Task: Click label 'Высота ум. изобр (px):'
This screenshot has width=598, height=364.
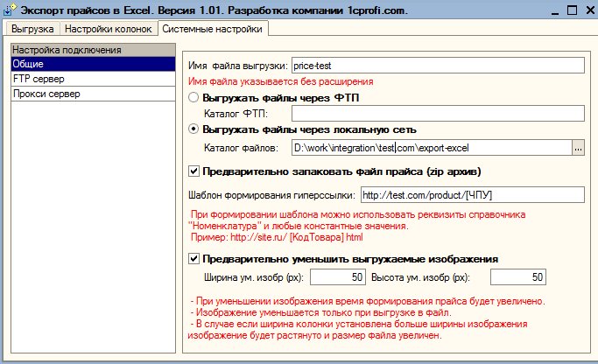Action: tap(420, 277)
